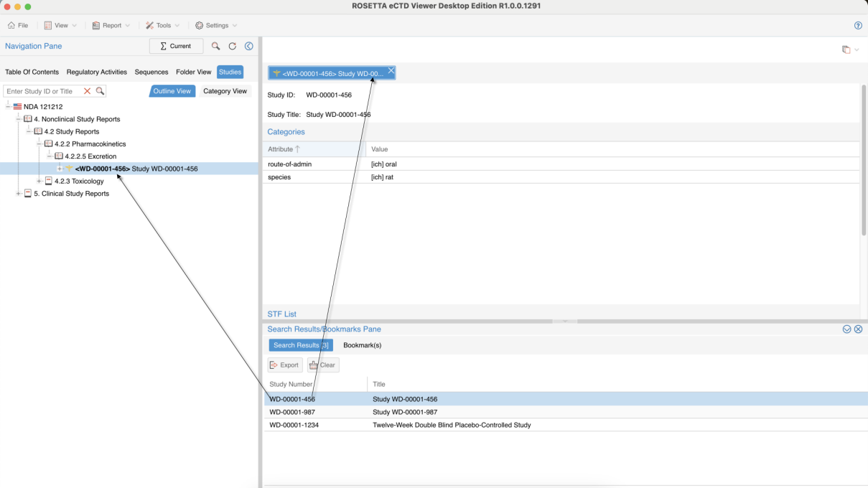
Task: Collapse the Navigation Pane with the arrow icon
Action: [249, 46]
